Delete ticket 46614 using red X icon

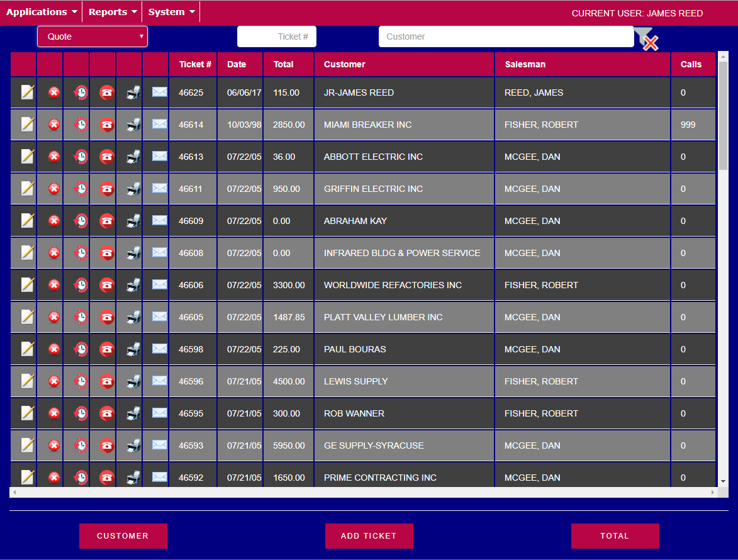(x=54, y=125)
